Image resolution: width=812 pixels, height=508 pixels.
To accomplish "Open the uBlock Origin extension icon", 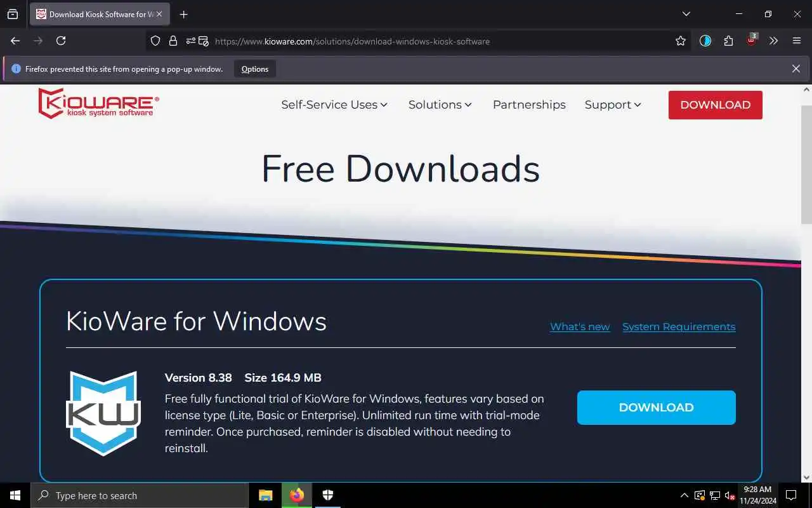I will pos(751,40).
